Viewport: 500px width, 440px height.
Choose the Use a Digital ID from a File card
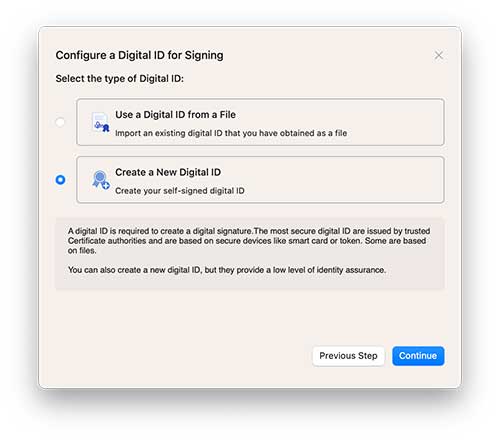pyautogui.click(x=260, y=122)
